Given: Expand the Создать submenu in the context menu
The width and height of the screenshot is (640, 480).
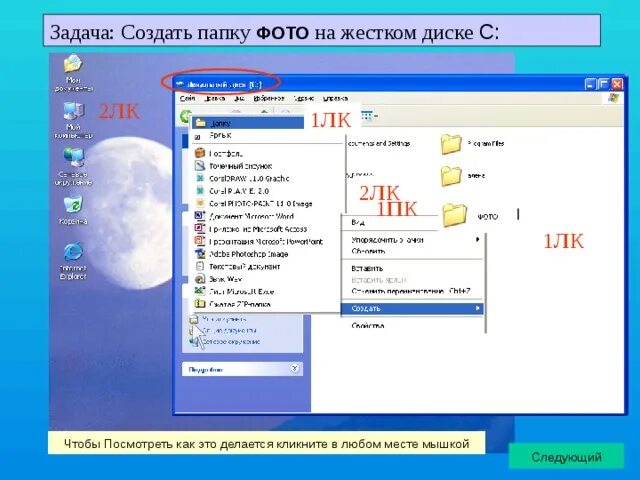Looking at the screenshot, I should click(412, 309).
